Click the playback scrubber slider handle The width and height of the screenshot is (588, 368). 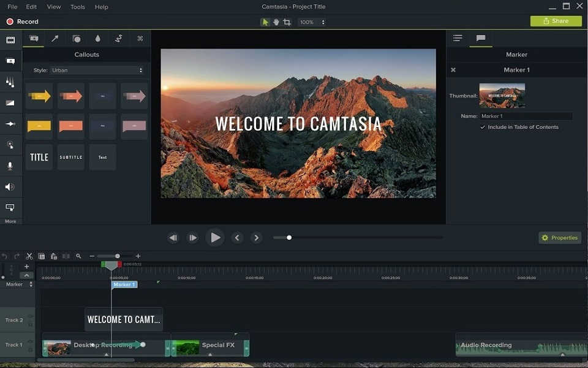288,238
